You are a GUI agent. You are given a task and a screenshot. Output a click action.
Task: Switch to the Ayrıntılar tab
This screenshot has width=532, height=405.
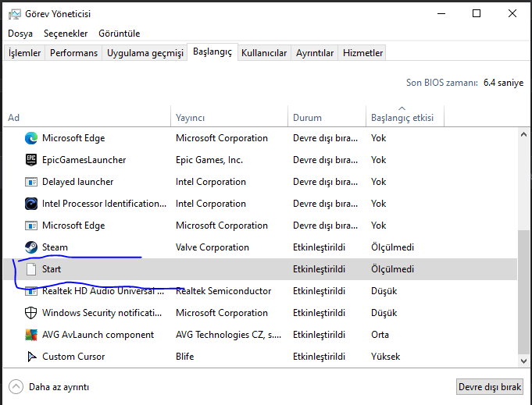click(x=315, y=53)
